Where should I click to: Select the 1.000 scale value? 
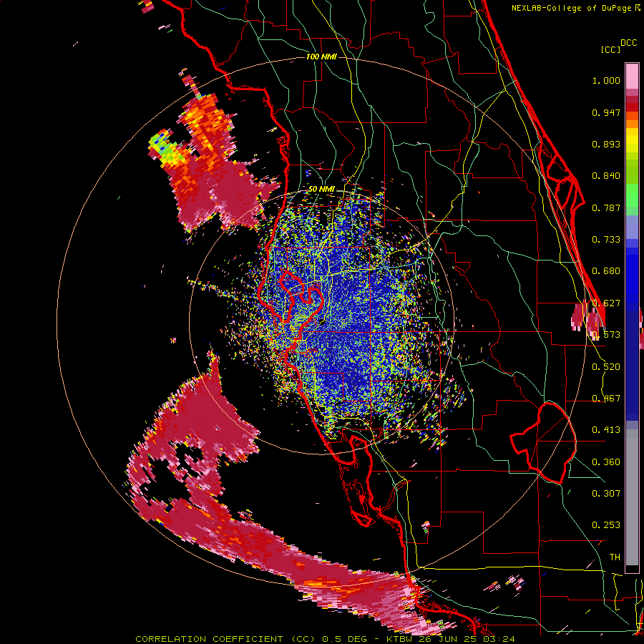[x=606, y=80]
